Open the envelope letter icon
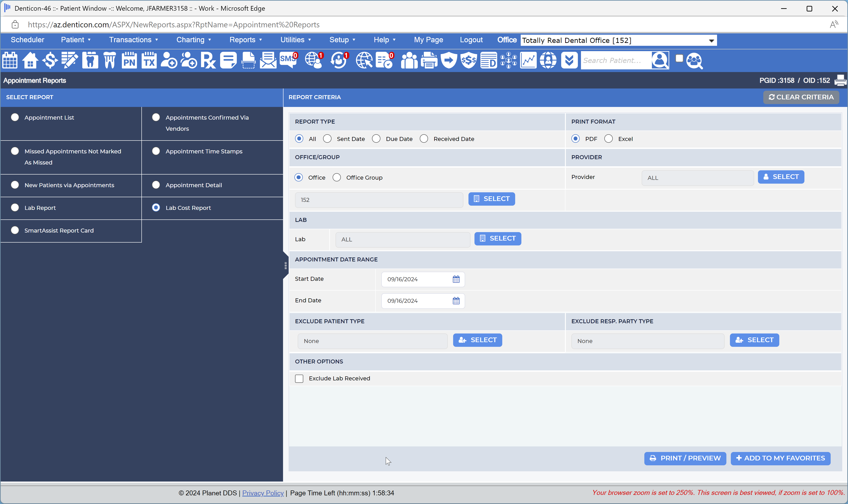 click(268, 60)
